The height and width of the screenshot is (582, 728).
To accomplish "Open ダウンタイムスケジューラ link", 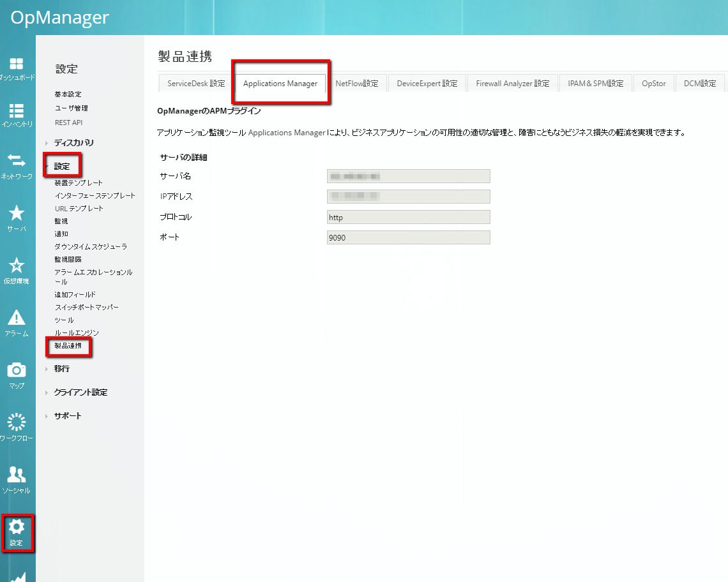I will (x=91, y=247).
